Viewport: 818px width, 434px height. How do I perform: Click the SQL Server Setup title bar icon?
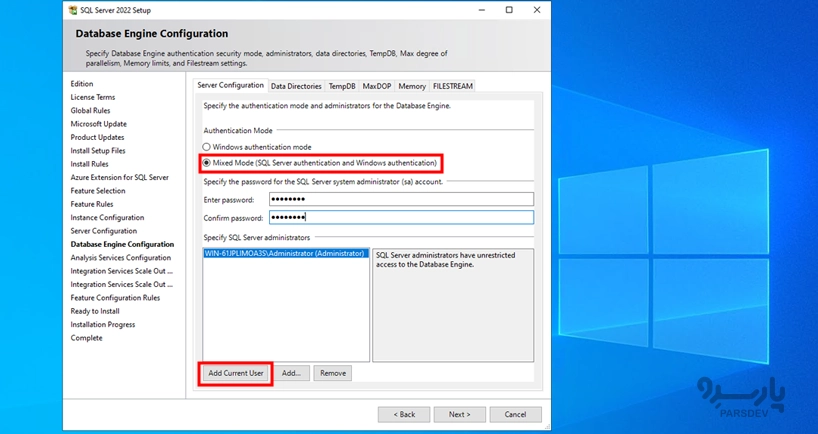pyautogui.click(x=71, y=10)
